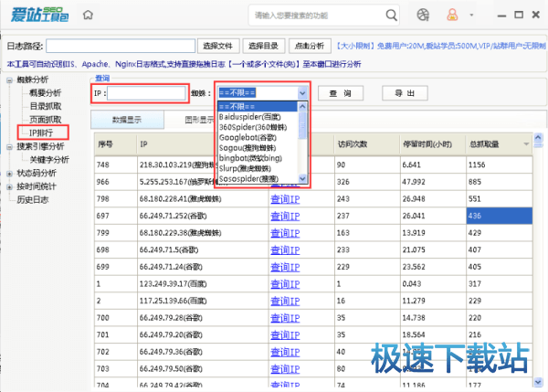Image resolution: width=548 pixels, height=392 pixels.
Task: Sort by the 总抓取量 column header
Action: point(499,144)
